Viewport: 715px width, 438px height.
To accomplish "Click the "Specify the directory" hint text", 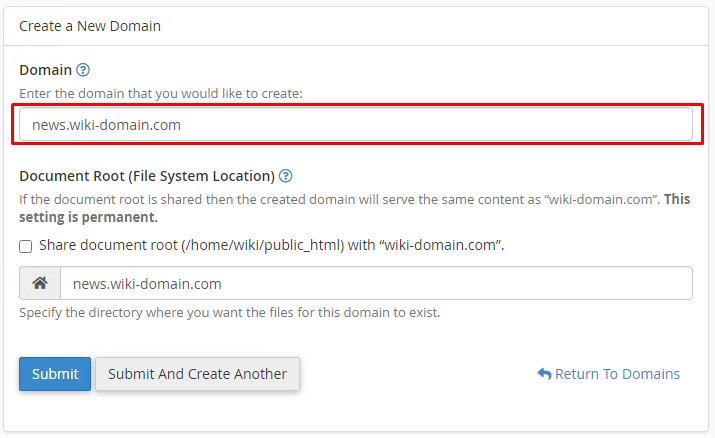I will (x=229, y=312).
